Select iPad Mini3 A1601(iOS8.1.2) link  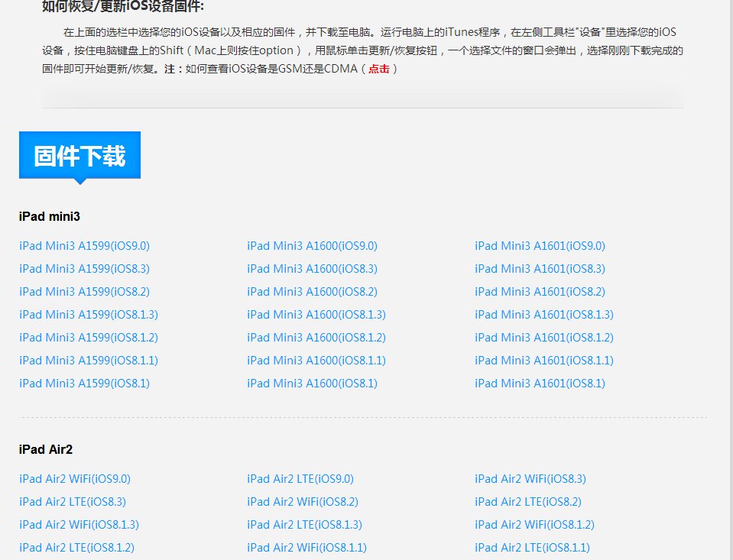click(x=544, y=338)
